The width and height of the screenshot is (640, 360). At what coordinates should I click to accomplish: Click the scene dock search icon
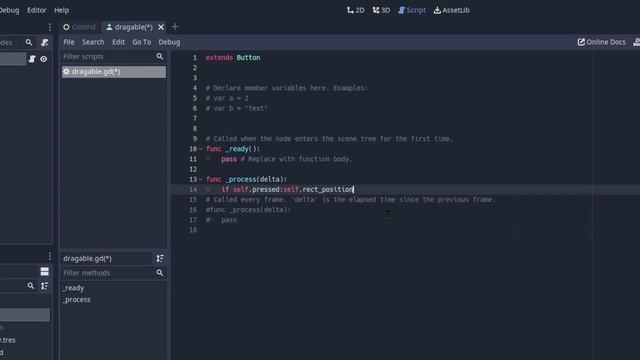(x=29, y=42)
